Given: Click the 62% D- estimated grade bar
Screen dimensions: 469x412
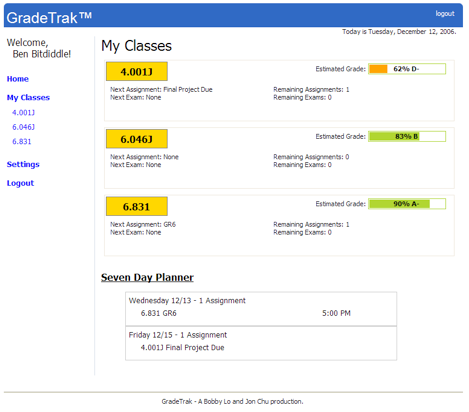Looking at the screenshot, I should pyautogui.click(x=407, y=69).
